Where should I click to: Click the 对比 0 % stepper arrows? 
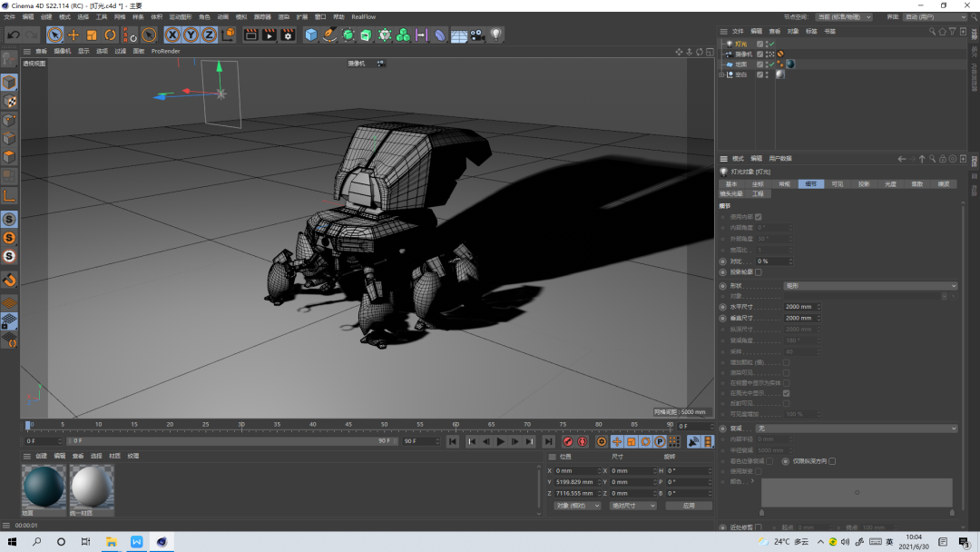tap(790, 261)
